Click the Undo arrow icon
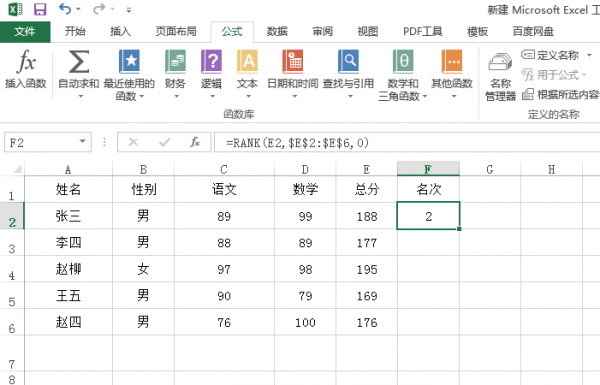The width and height of the screenshot is (600, 385). pos(65,9)
